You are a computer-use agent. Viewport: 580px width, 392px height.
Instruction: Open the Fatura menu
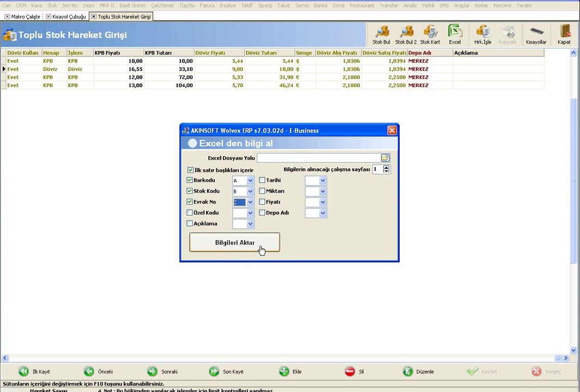coord(207,5)
